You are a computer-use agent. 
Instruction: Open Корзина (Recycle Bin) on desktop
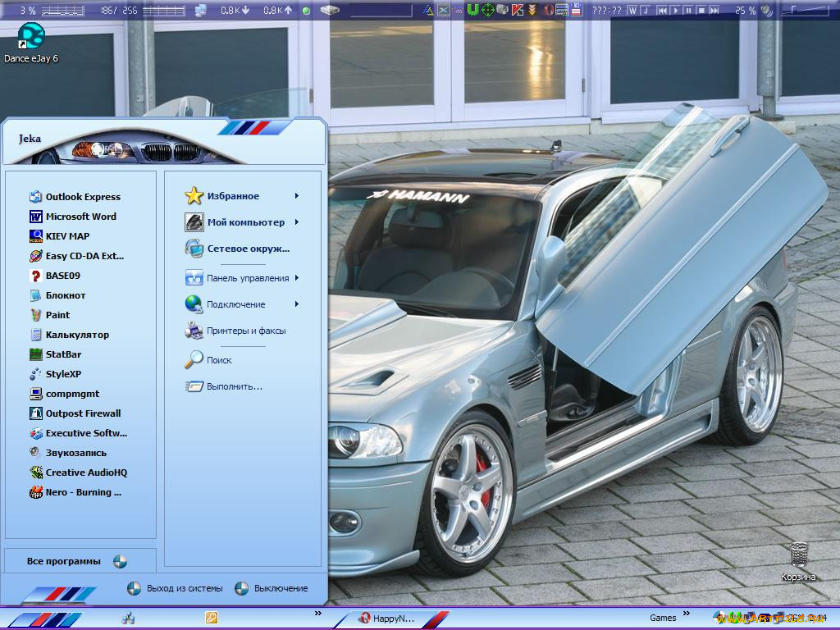click(x=798, y=563)
